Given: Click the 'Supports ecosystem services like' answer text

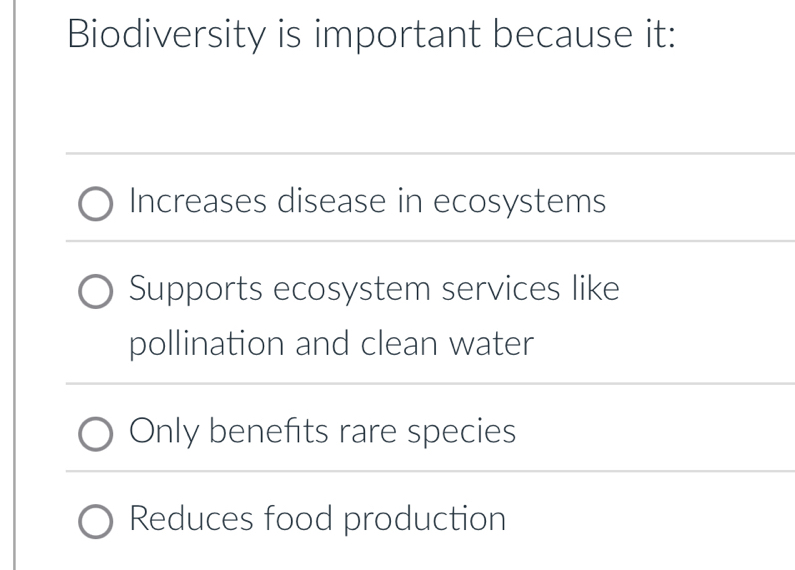Looking at the screenshot, I should (x=375, y=289).
